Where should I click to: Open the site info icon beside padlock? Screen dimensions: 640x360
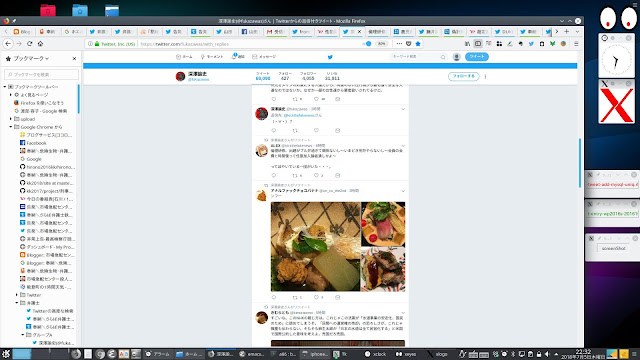pos(90,44)
